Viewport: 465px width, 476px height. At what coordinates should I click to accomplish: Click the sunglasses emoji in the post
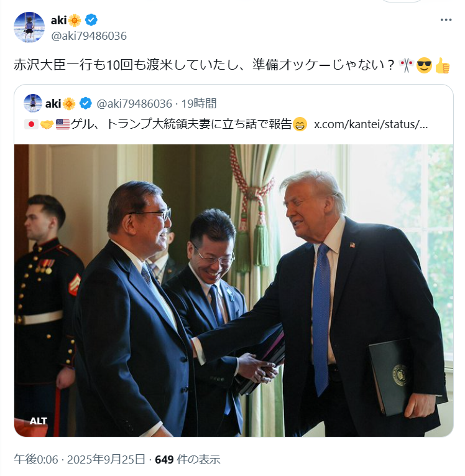[x=424, y=65]
